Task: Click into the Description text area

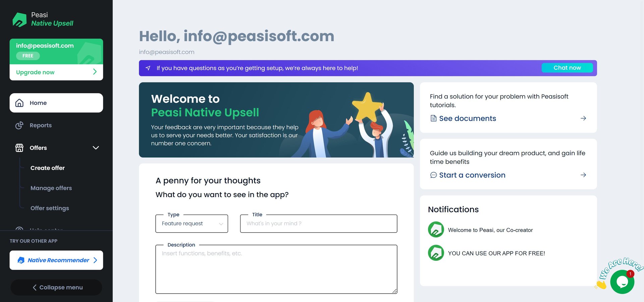Action: pyautogui.click(x=276, y=269)
